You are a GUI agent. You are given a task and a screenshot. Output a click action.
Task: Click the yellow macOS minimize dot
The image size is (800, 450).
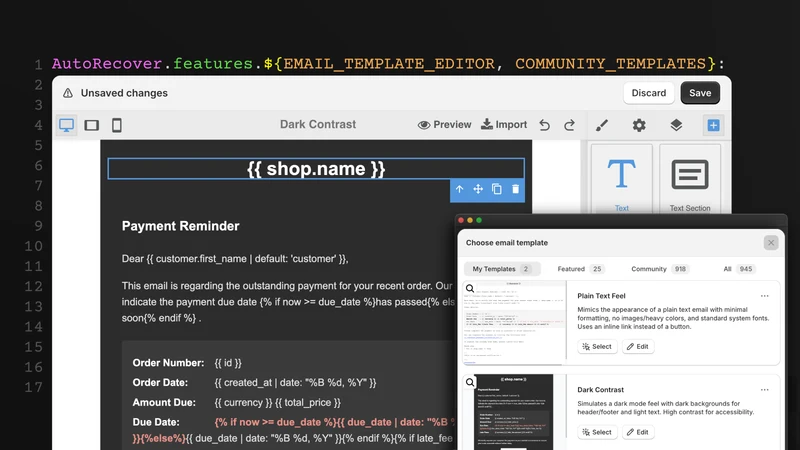(x=470, y=220)
